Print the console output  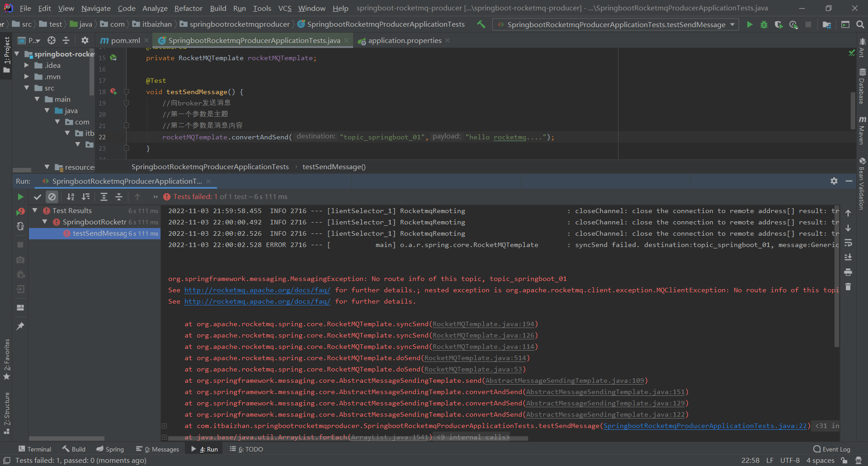click(x=848, y=272)
